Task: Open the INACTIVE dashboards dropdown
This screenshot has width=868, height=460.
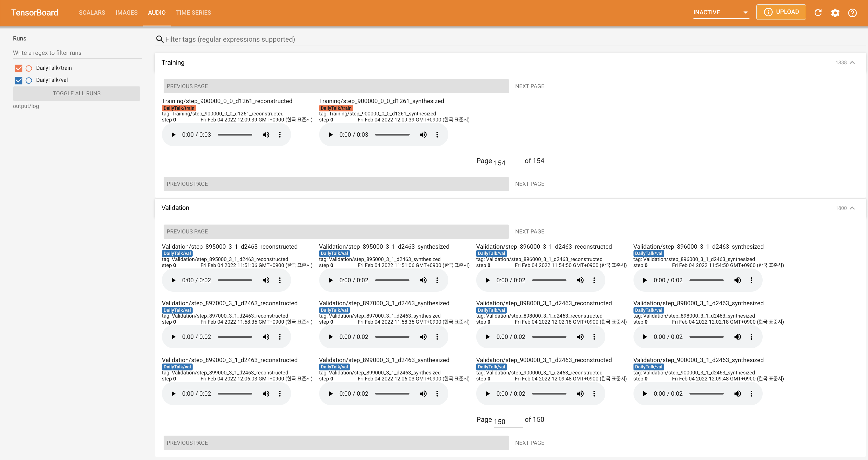Action: click(721, 12)
